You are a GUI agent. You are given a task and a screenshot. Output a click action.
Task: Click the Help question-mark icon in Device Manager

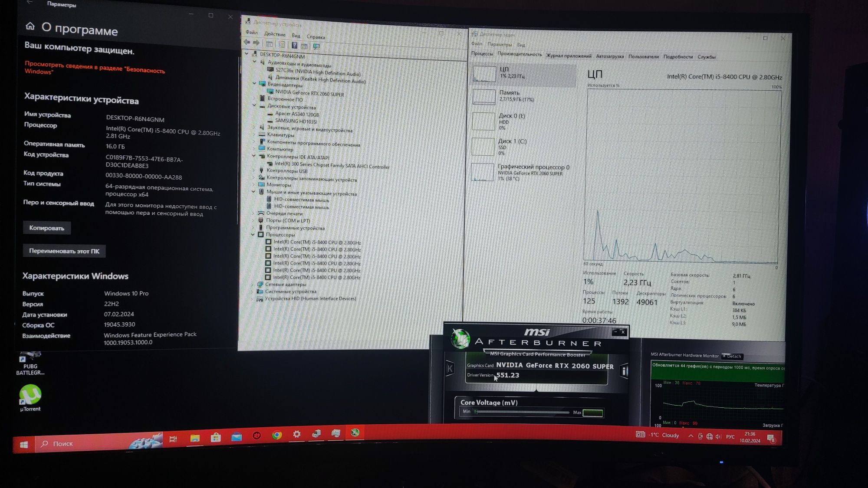click(294, 45)
